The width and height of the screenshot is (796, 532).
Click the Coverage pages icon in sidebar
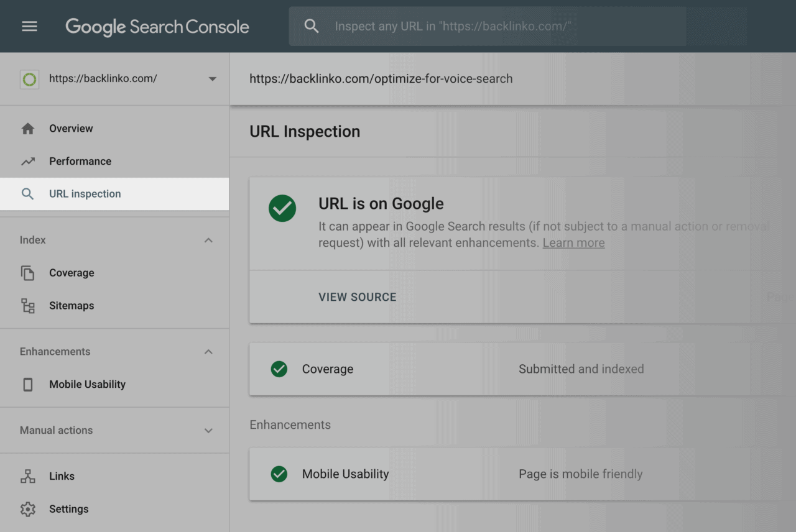pos(27,272)
